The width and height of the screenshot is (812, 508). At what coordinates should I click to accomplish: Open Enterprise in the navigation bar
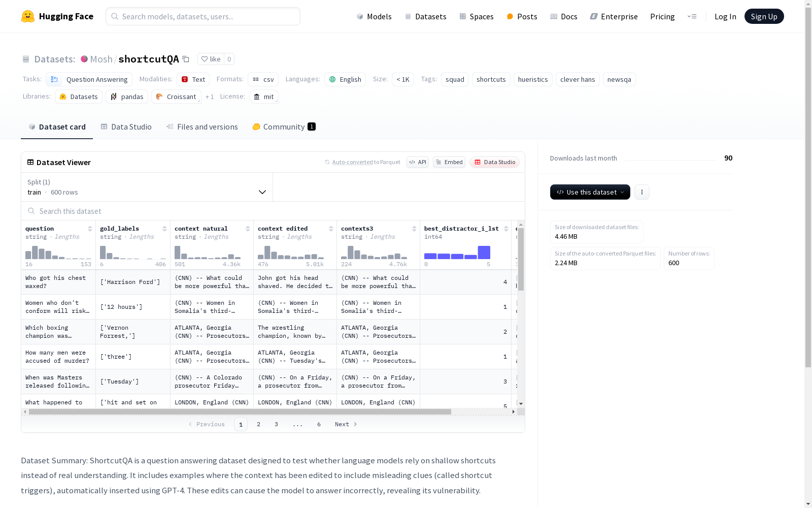614,16
